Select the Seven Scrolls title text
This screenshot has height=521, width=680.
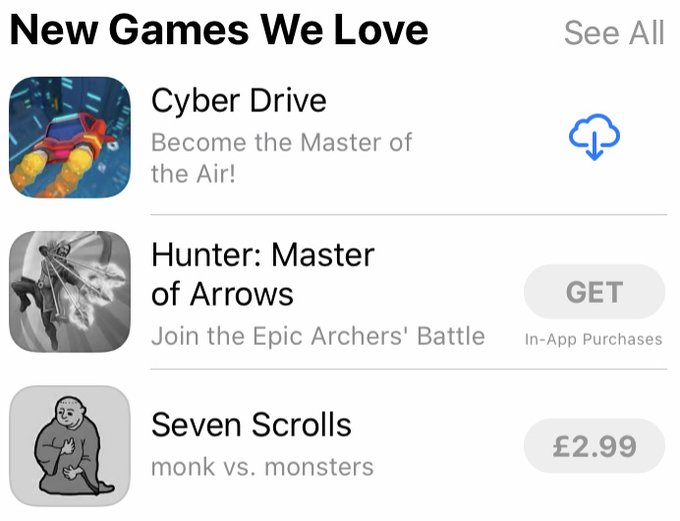pos(251,424)
